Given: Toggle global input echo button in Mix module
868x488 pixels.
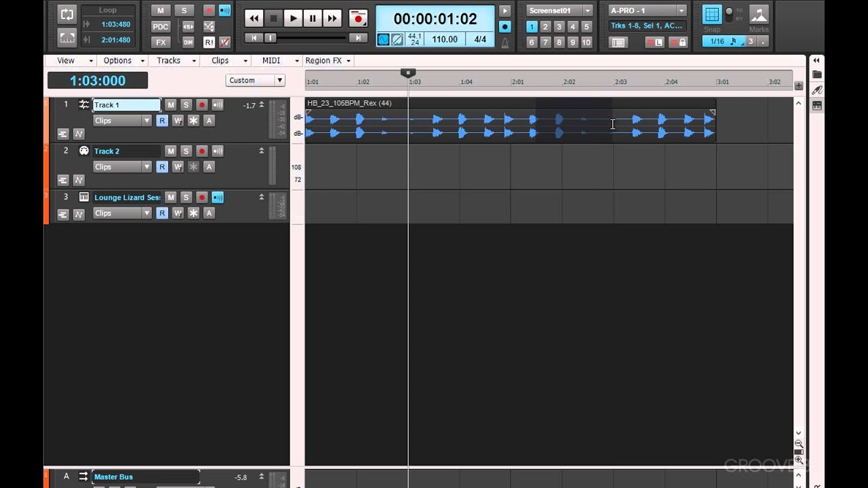Looking at the screenshot, I should point(224,10).
